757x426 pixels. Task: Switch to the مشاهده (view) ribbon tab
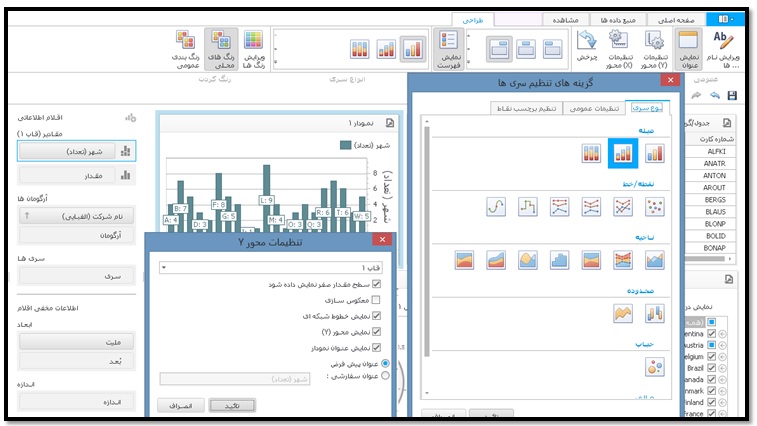pyautogui.click(x=565, y=20)
